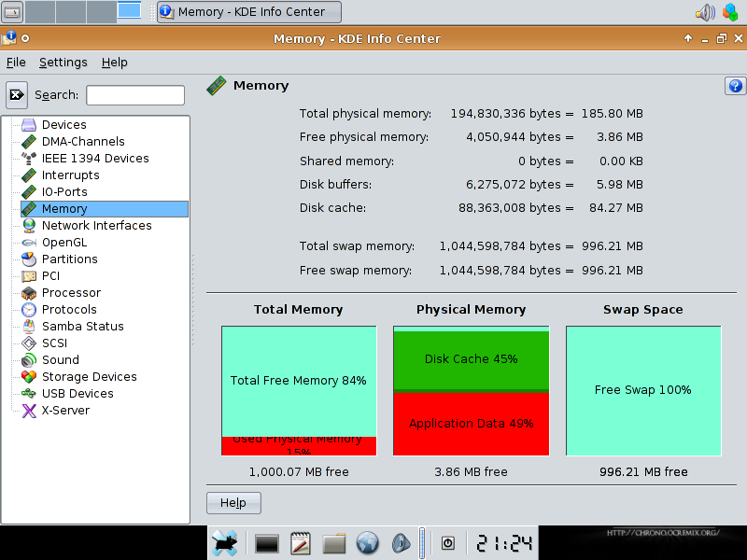The height and width of the screenshot is (560, 747).
Task: Focus the Search input field
Action: 135,95
